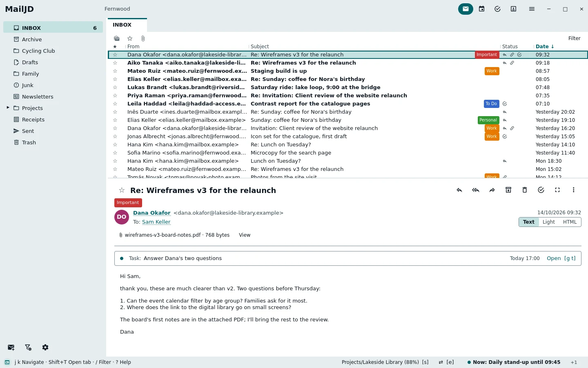Image resolution: width=588 pixels, height=368 pixels.
Task: Click the attachment filter paperclip icon
Action: (143, 38)
